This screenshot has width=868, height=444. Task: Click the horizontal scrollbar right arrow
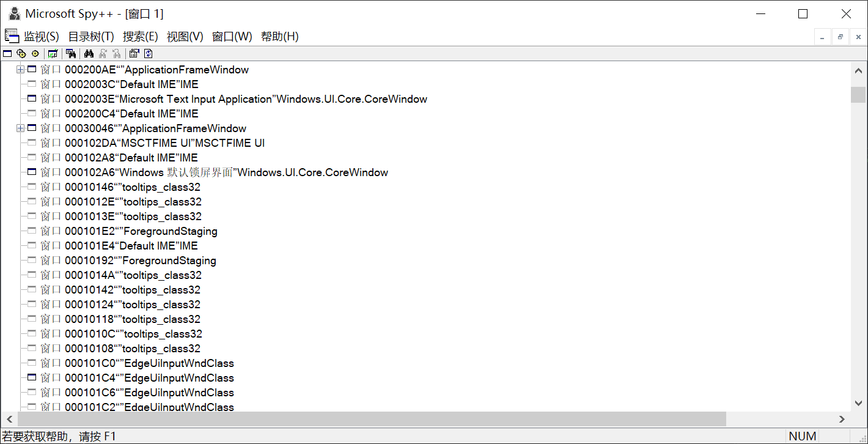coord(842,419)
